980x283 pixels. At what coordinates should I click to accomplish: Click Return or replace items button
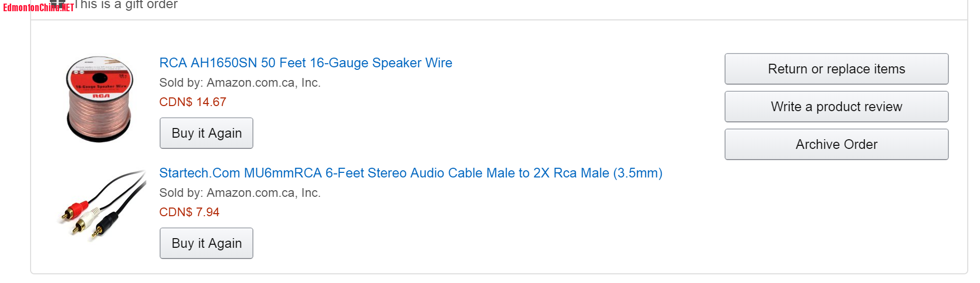click(x=836, y=69)
